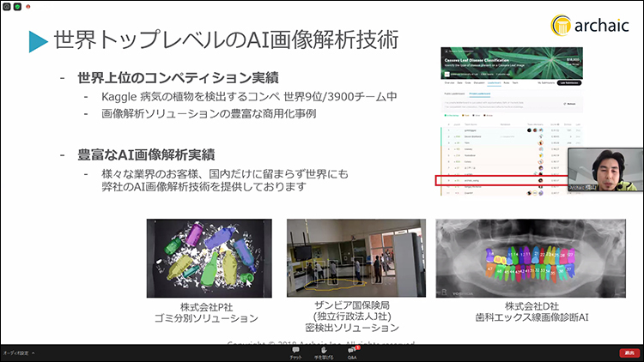Expand the audio settings caret menu
The height and width of the screenshot is (362, 644).
[33, 353]
